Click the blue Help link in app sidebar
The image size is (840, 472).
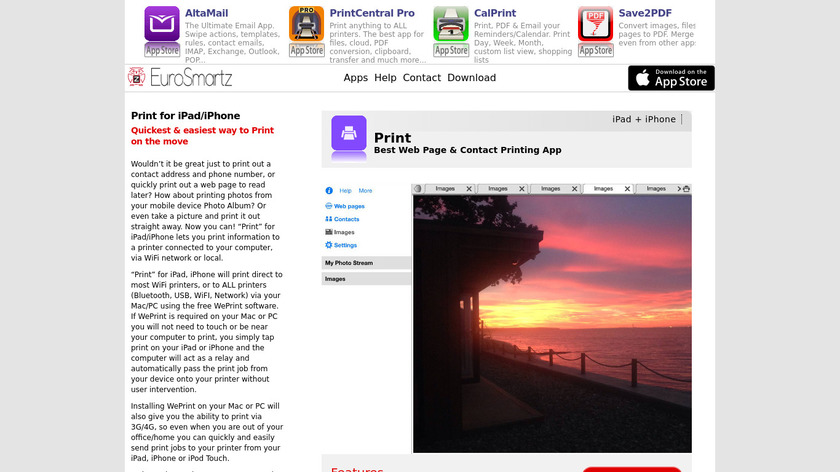coord(346,191)
